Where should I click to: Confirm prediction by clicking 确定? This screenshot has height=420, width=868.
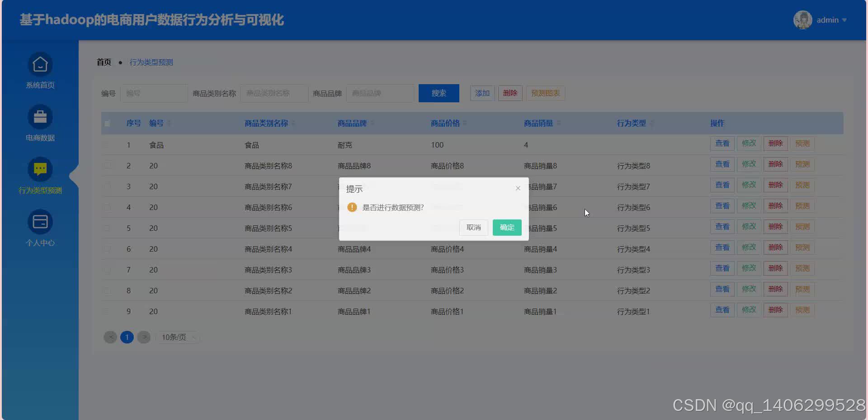pos(507,227)
